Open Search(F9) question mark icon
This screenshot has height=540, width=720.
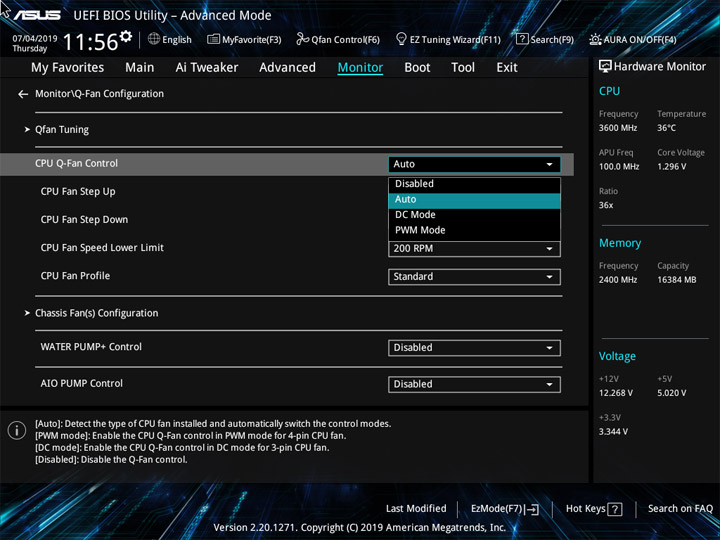click(522, 39)
